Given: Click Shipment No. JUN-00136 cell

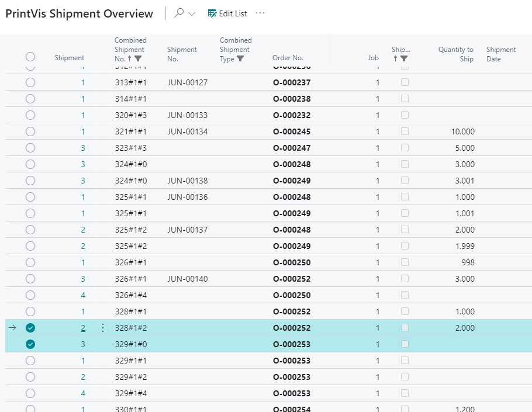Looking at the screenshot, I should [188, 197].
